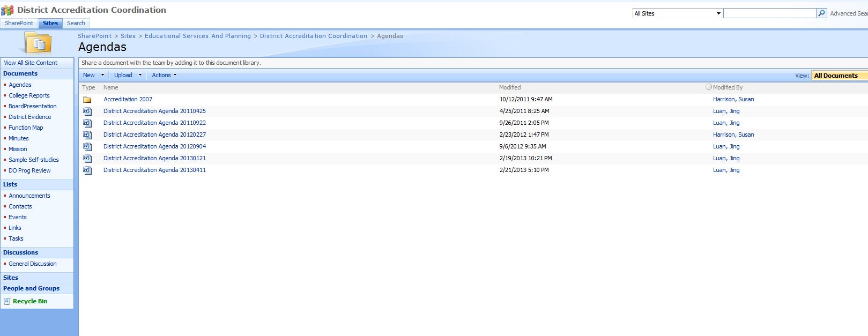
Task: Click the Accreditation 2007 folder icon
Action: (x=87, y=100)
